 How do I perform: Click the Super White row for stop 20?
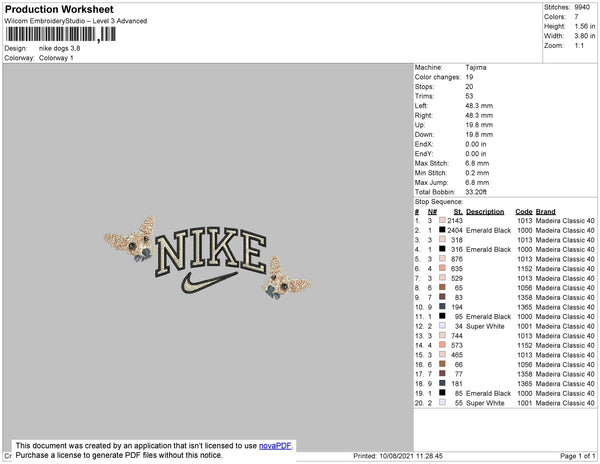coord(504,403)
